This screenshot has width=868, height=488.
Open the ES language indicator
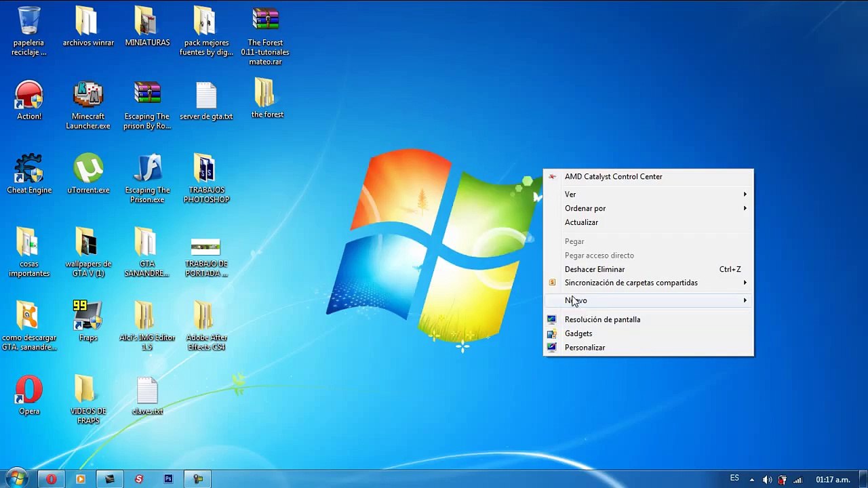coord(734,479)
